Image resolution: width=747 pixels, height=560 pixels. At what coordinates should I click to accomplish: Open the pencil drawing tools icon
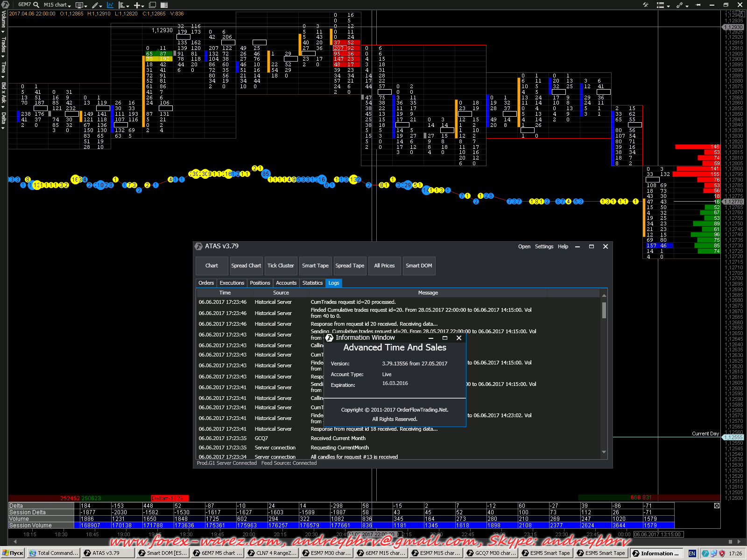(x=95, y=5)
